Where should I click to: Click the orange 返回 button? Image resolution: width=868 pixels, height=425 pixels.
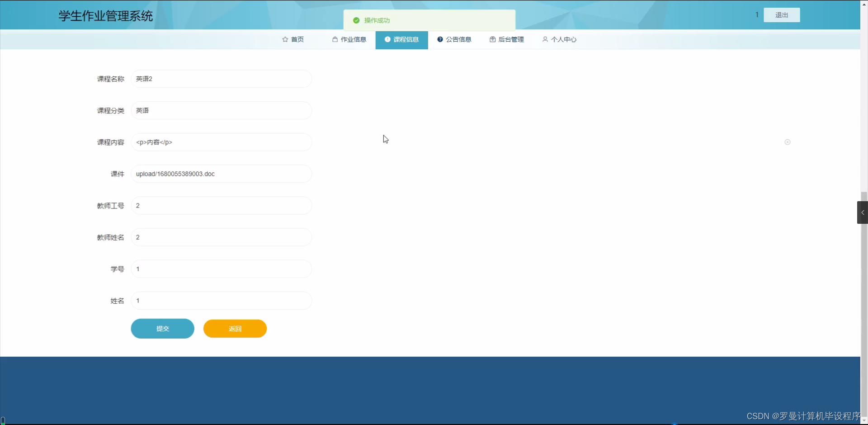(235, 328)
